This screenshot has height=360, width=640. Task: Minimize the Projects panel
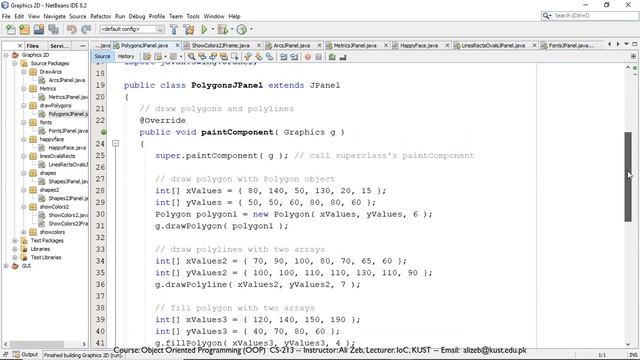click(x=83, y=46)
